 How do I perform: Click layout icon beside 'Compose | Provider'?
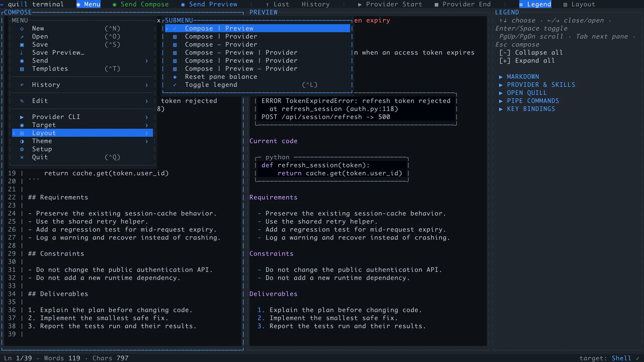pos(175,37)
